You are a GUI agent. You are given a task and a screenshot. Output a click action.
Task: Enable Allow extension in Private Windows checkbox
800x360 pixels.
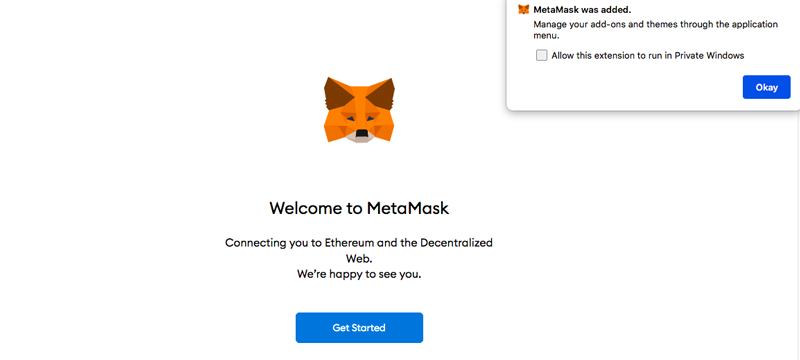pyautogui.click(x=541, y=55)
